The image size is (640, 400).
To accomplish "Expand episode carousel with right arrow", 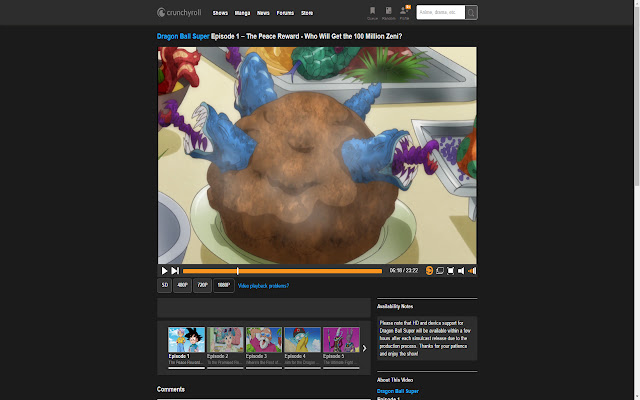I will pos(364,348).
